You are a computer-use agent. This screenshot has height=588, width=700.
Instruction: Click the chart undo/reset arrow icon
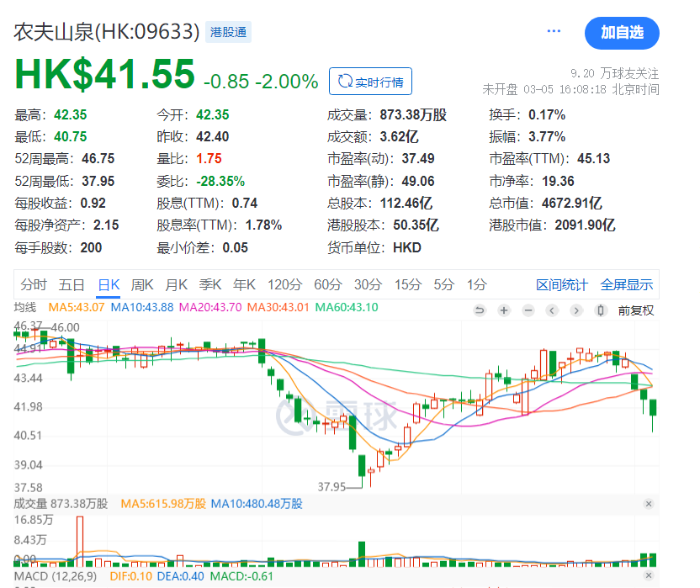[480, 310]
